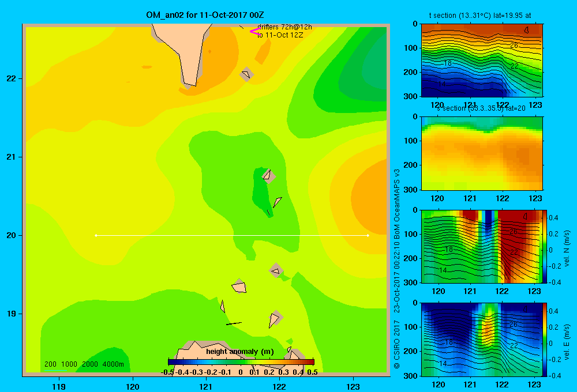Viewport: 577px width, 392px height.
Task: Click longitude label 121 on main map axis
Action: pos(206,386)
